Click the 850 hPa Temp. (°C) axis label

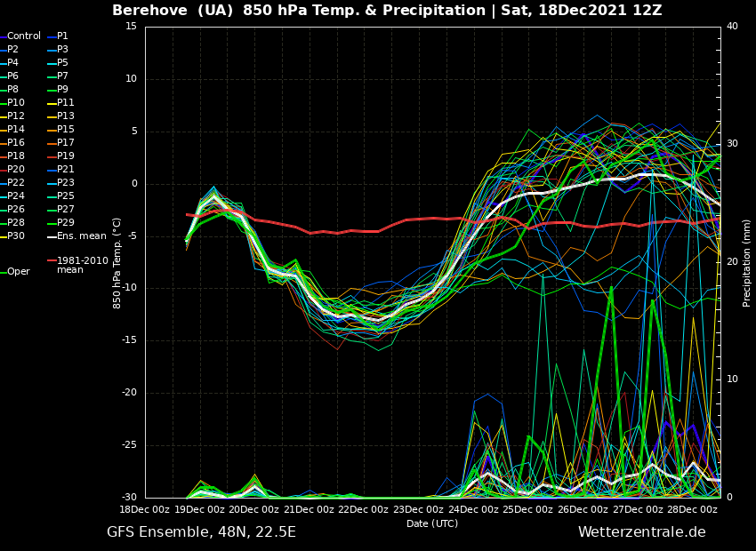[117, 263]
